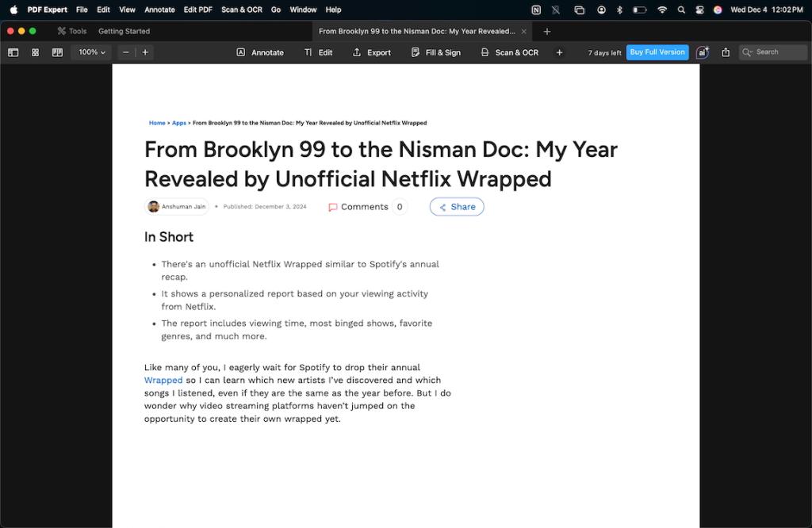Click the Comments link

point(358,207)
